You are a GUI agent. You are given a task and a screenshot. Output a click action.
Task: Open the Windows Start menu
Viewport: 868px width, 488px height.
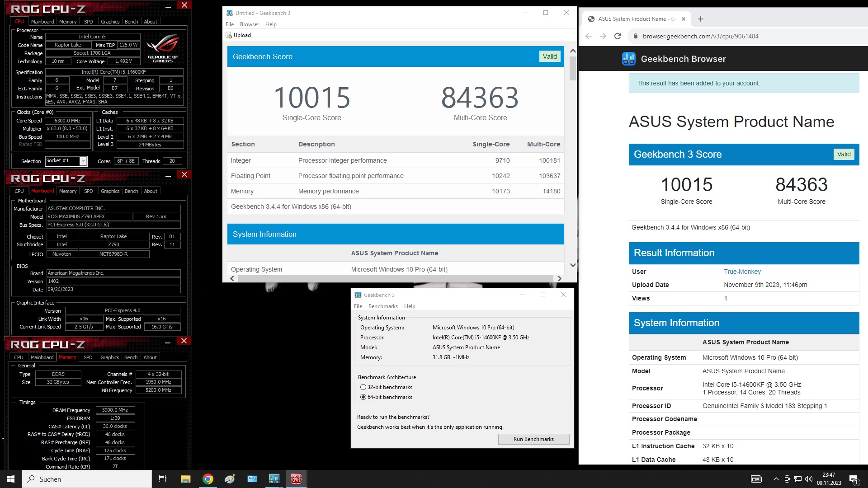click(x=11, y=479)
